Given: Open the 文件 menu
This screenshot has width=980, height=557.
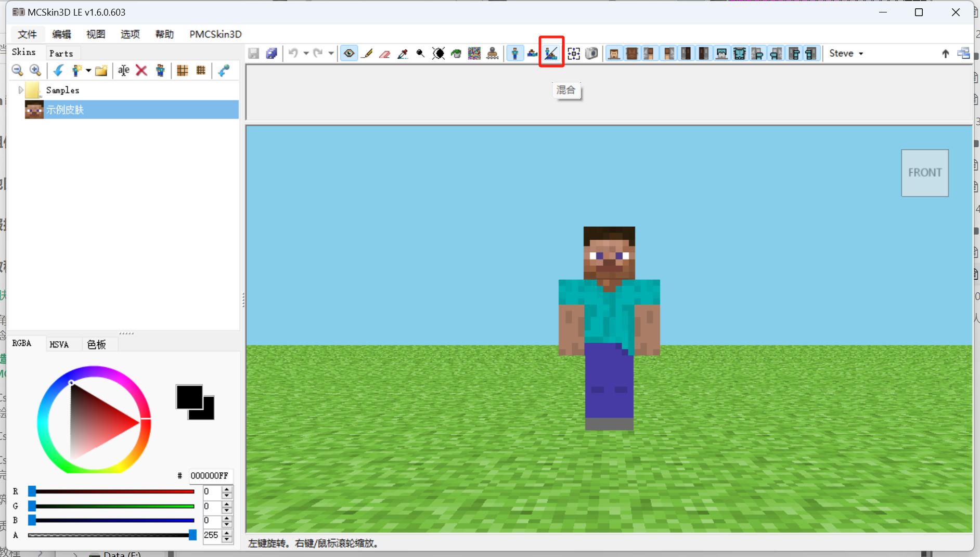Looking at the screenshot, I should (27, 34).
